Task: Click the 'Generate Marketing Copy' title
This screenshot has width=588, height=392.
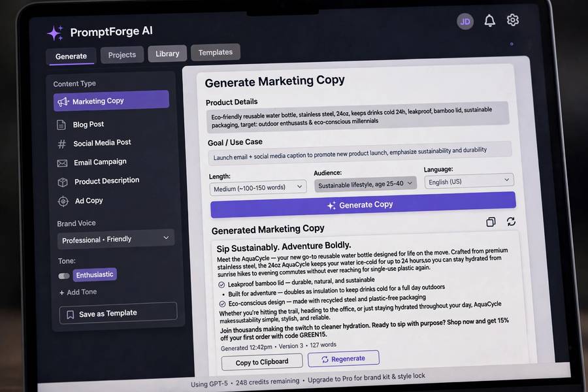Action: click(x=274, y=82)
